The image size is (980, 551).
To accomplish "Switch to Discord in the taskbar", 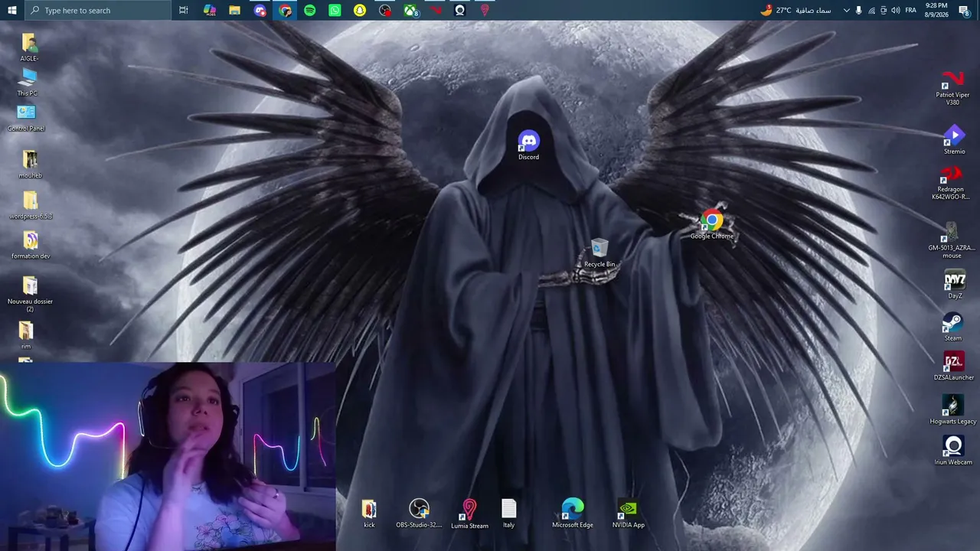I will tap(260, 10).
